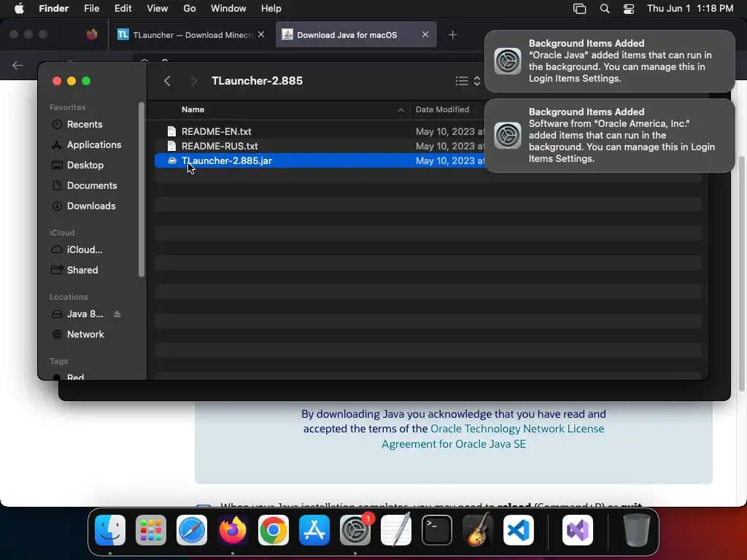
Task: Launch Terminal from the Dock
Action: click(x=437, y=530)
